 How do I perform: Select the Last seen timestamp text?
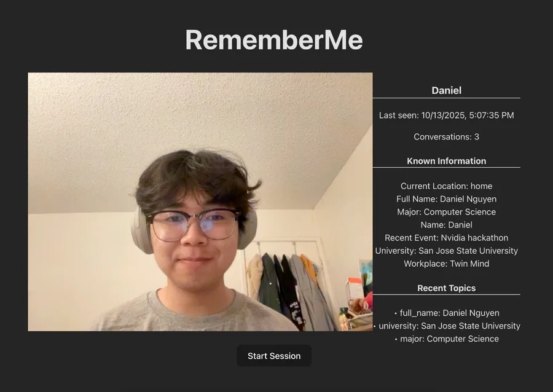446,116
